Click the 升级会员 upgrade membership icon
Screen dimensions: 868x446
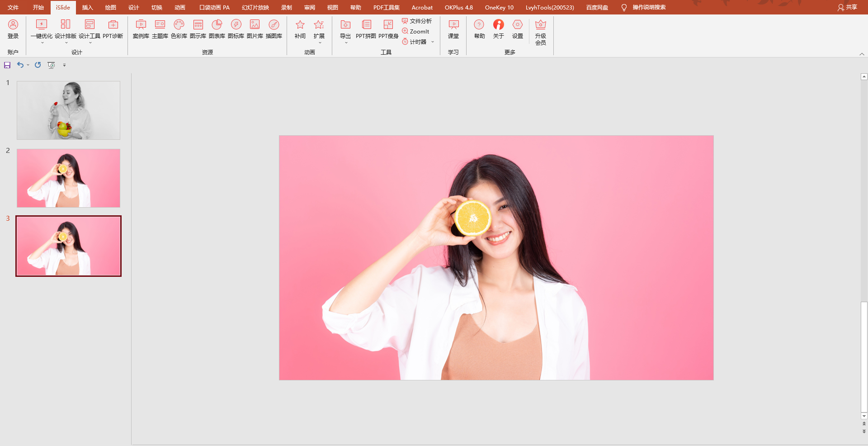[x=541, y=32]
